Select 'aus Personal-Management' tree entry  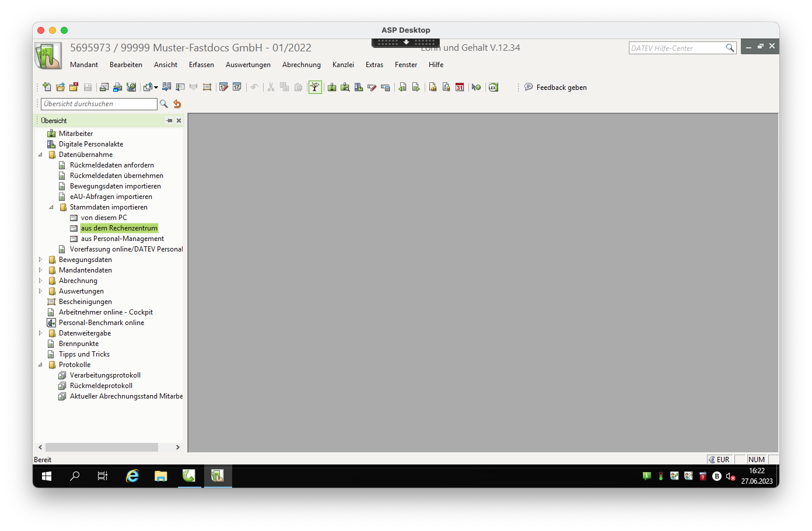tap(123, 239)
